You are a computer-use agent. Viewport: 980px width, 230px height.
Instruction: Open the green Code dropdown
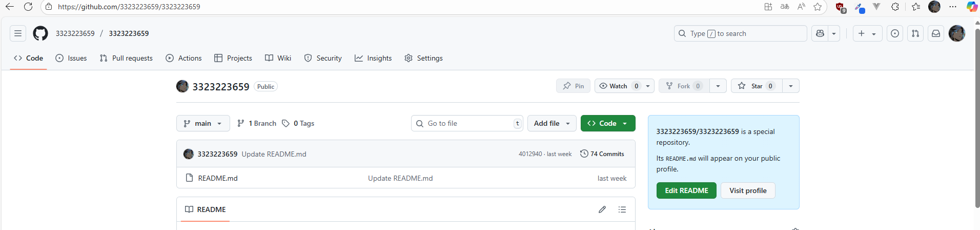point(608,123)
